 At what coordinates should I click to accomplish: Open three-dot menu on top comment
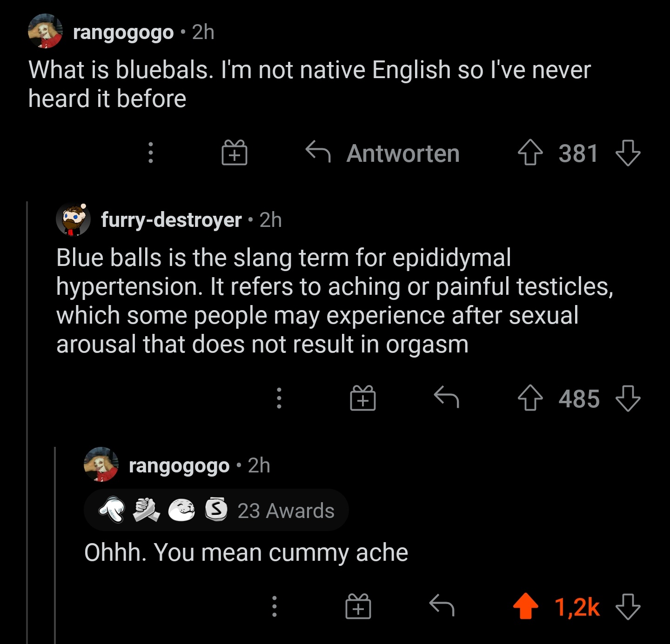coord(150,153)
